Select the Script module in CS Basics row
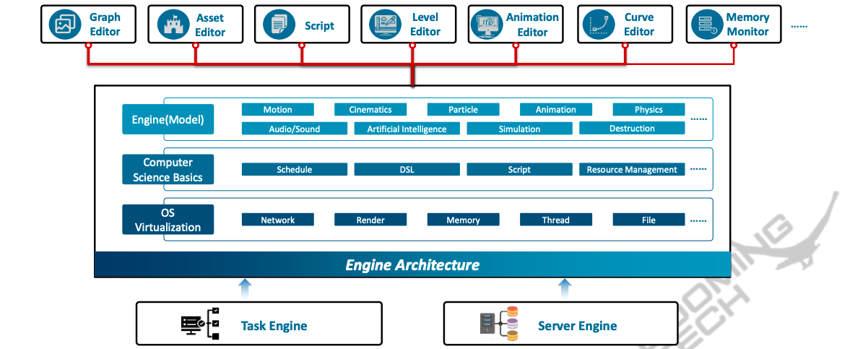 coord(520,170)
